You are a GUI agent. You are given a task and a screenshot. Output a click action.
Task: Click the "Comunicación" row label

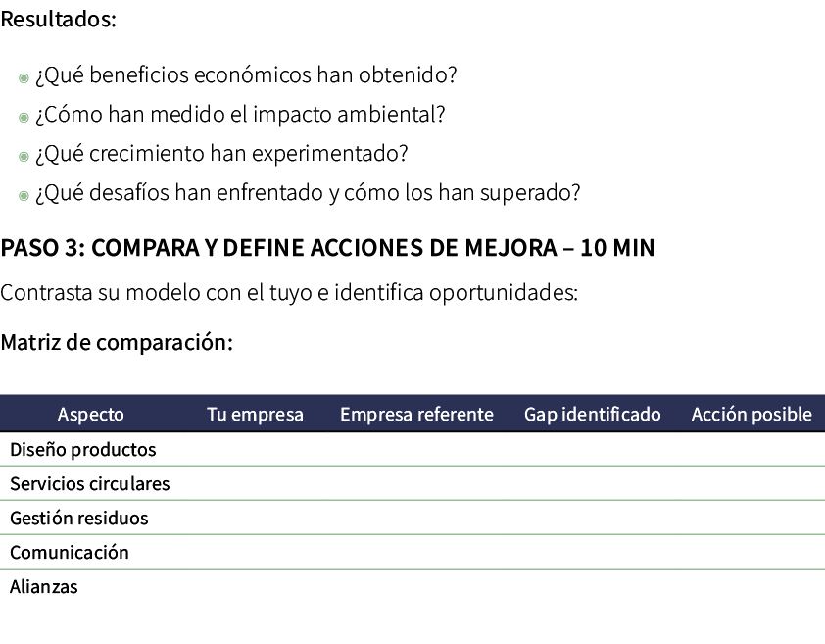coord(70,552)
